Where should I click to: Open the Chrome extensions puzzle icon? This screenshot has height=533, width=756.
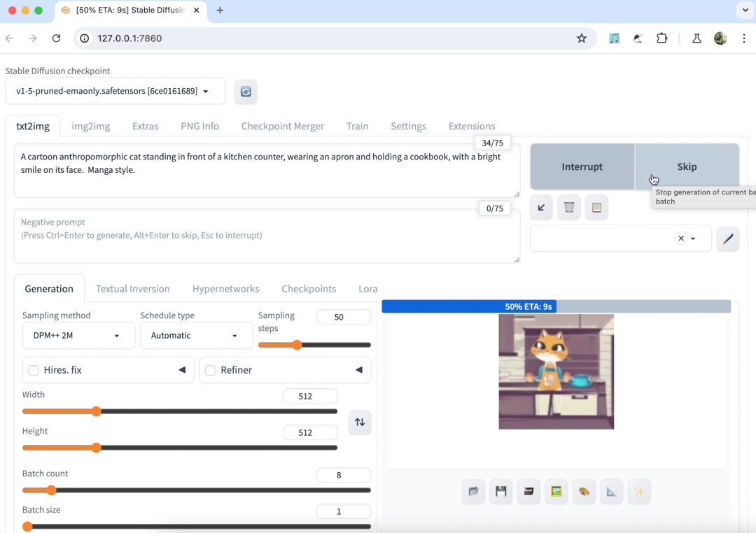661,38
